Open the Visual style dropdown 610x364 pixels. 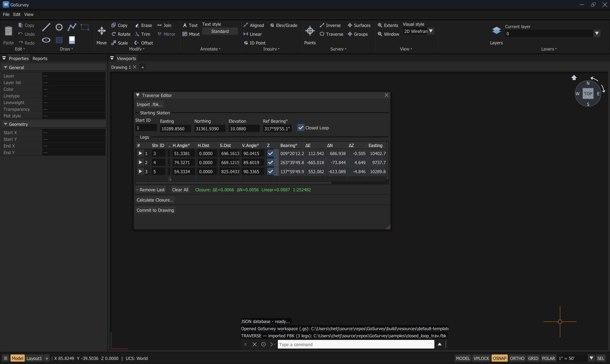(431, 31)
